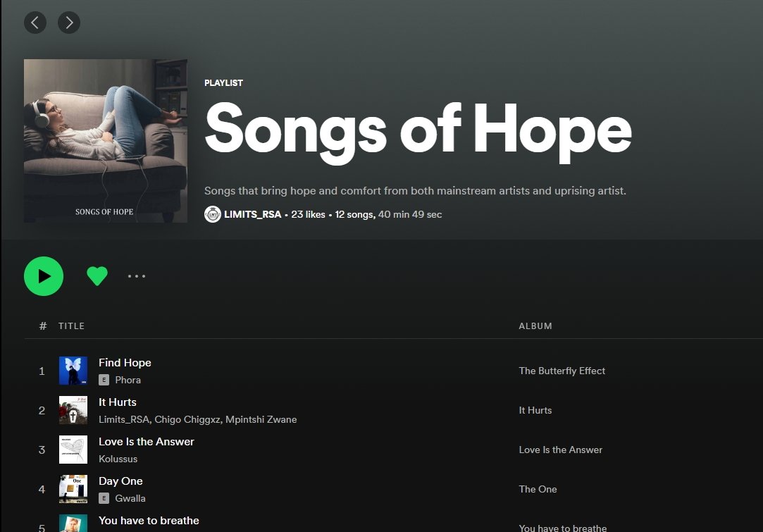Open artist Phora's page
This screenshot has height=532, width=763.
(x=128, y=380)
